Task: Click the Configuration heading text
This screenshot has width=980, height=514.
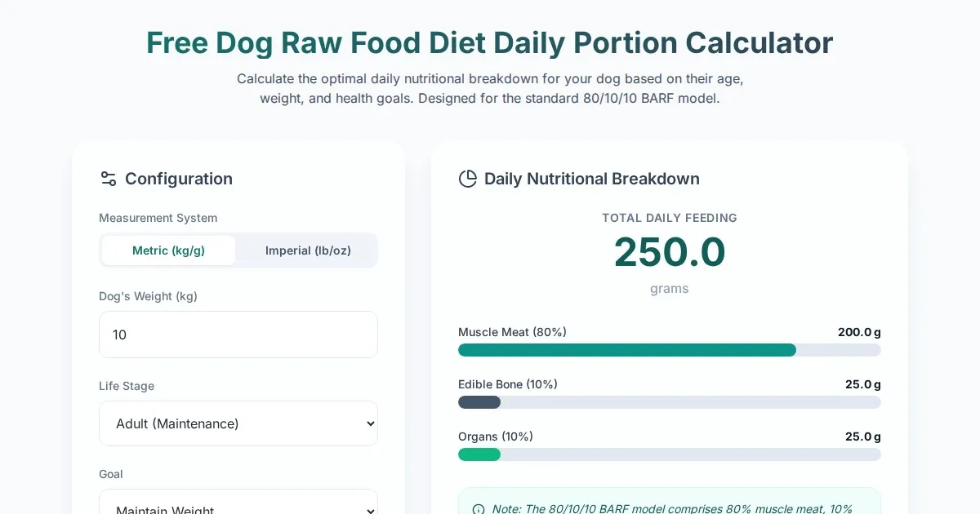Action: pos(178,179)
